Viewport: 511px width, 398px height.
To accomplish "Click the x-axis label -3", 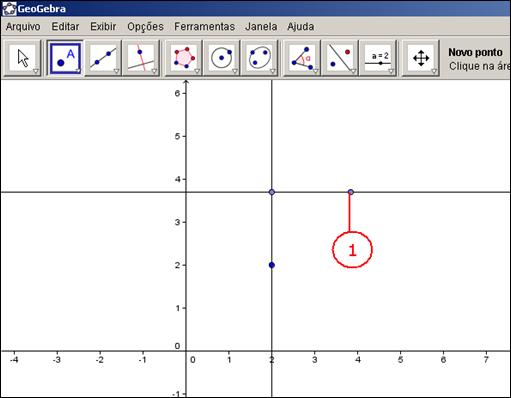I will 57,360.
